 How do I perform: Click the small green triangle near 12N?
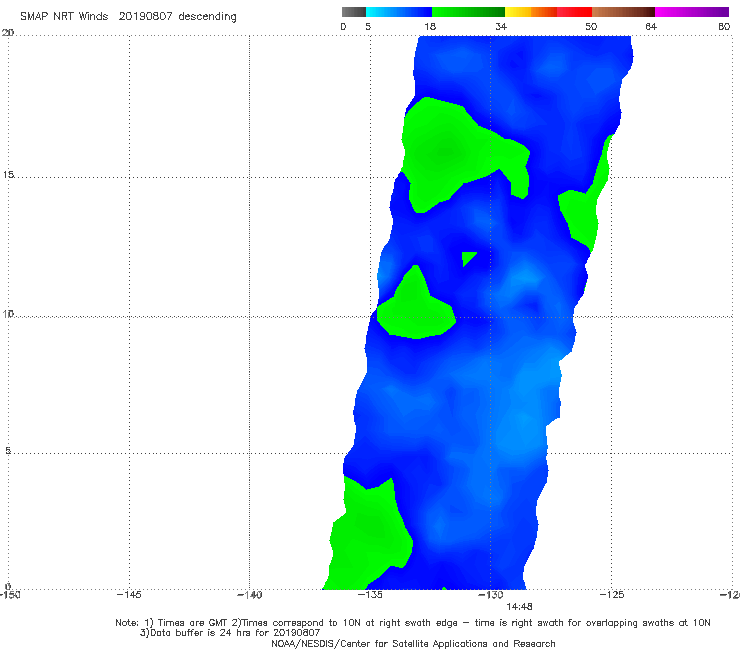click(467, 257)
